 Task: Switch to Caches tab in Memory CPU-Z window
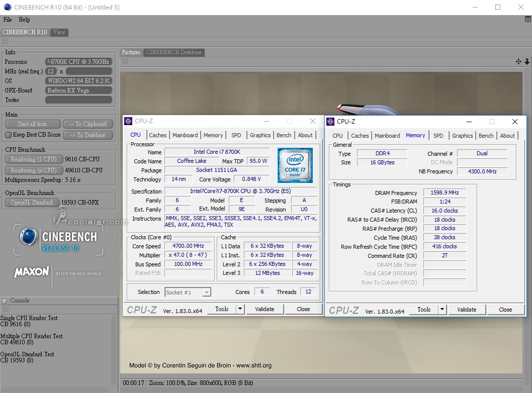click(360, 136)
